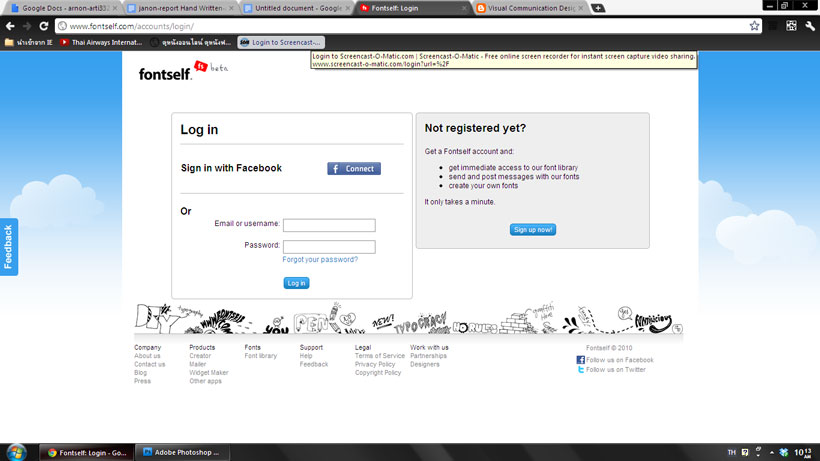Switch to Adobe Photoshop in taskbar
The height and width of the screenshot is (461, 820).
[x=182, y=452]
